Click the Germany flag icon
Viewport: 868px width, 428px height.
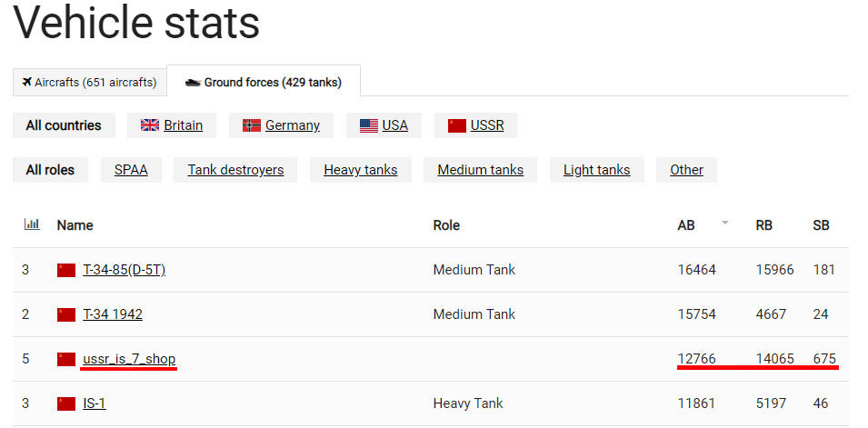(x=252, y=125)
